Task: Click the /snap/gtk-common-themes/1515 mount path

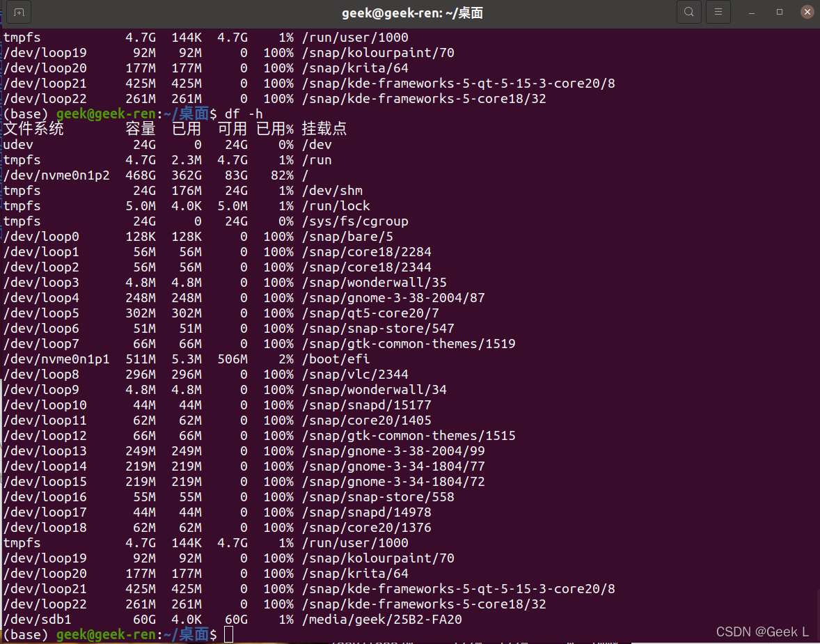Action: tap(409, 436)
